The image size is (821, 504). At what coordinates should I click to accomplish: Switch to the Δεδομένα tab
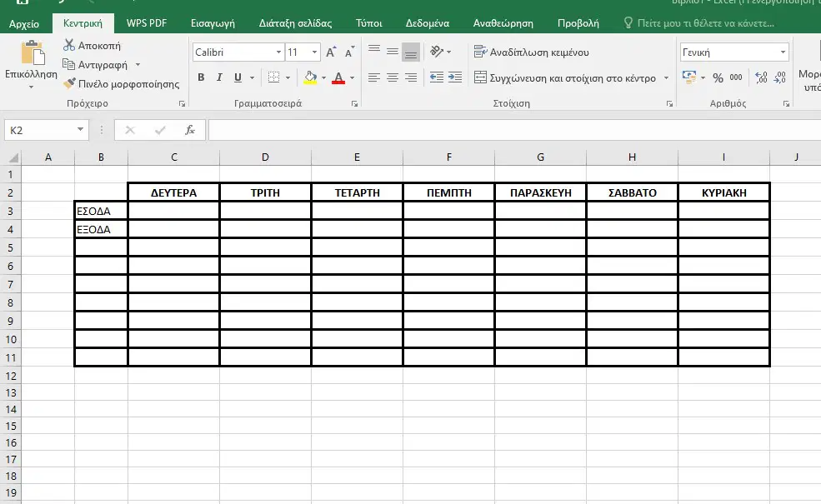click(428, 23)
